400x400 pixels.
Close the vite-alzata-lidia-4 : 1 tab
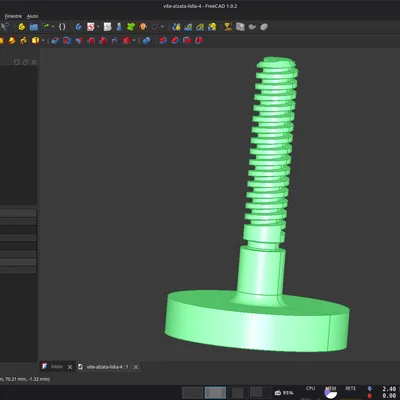tap(136, 367)
